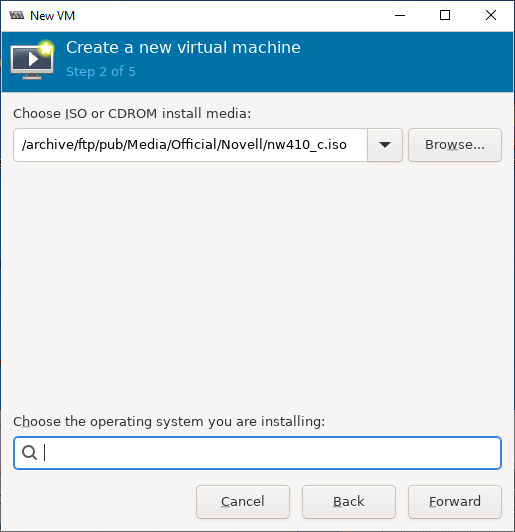The width and height of the screenshot is (515, 532).
Task: Click the "New VM" title bar text
Action: (52, 16)
